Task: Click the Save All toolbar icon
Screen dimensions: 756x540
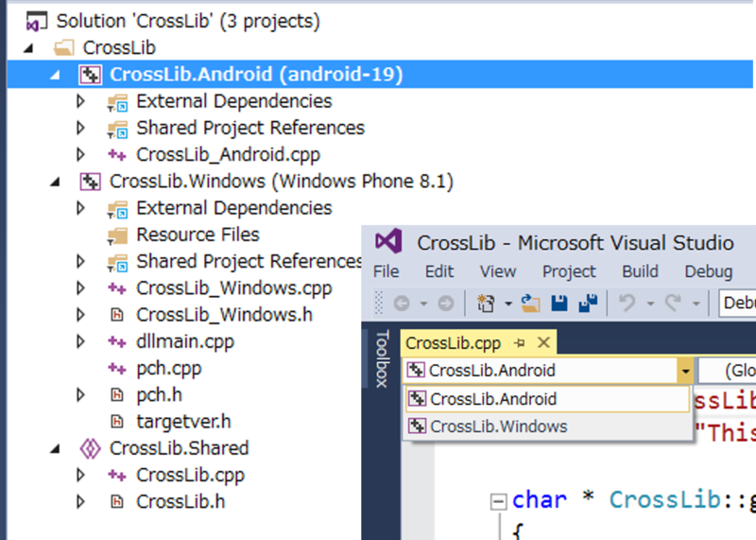Action: pos(588,304)
